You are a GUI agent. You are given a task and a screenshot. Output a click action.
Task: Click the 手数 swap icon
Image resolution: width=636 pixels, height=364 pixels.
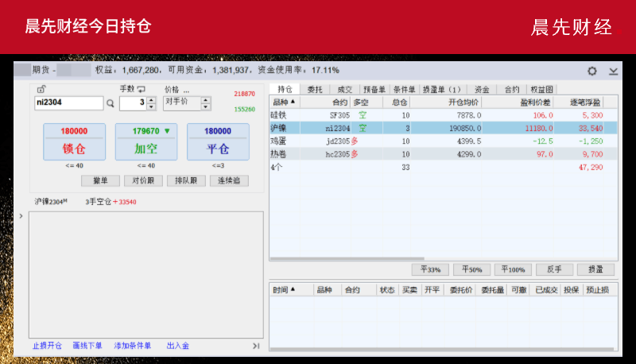[142, 89]
